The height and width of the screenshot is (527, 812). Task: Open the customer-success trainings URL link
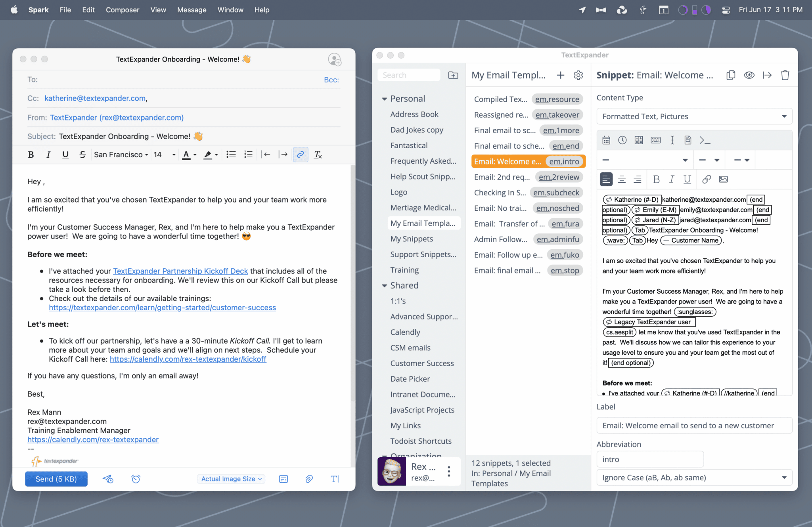(x=163, y=307)
